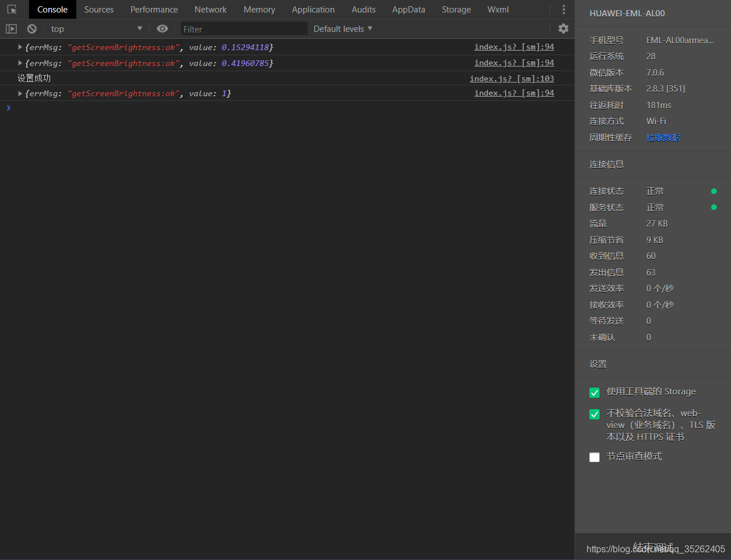Toggle 使用工具端的 Storage checkbox
Viewport: 731px width, 560px height.
(594, 393)
